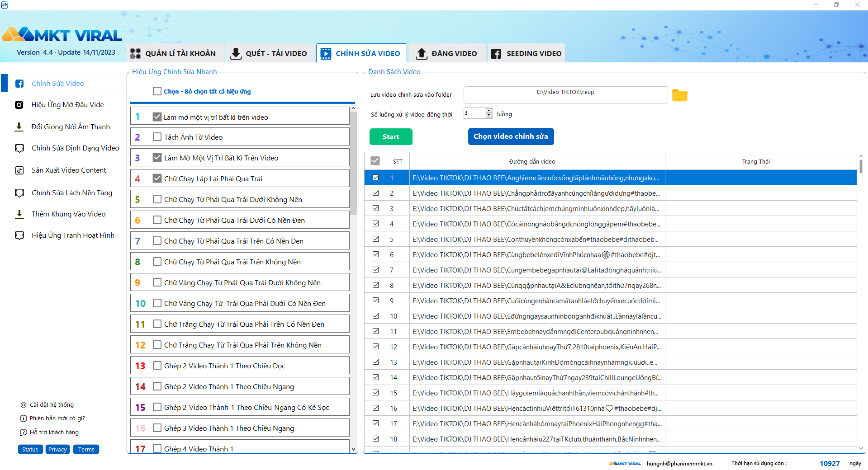Image resolution: width=868 pixels, height=470 pixels.
Task: Click the icon beside Chỉnh Sửa Định Dạng Video
Action: (x=19, y=148)
